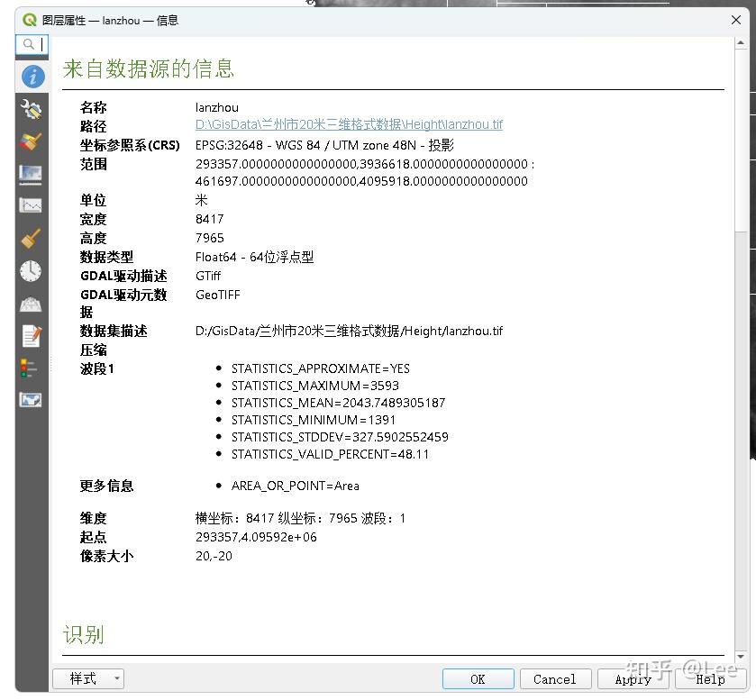The height and width of the screenshot is (700, 756).
Task: Open the lanzhou.tif file path link
Action: pos(349,124)
